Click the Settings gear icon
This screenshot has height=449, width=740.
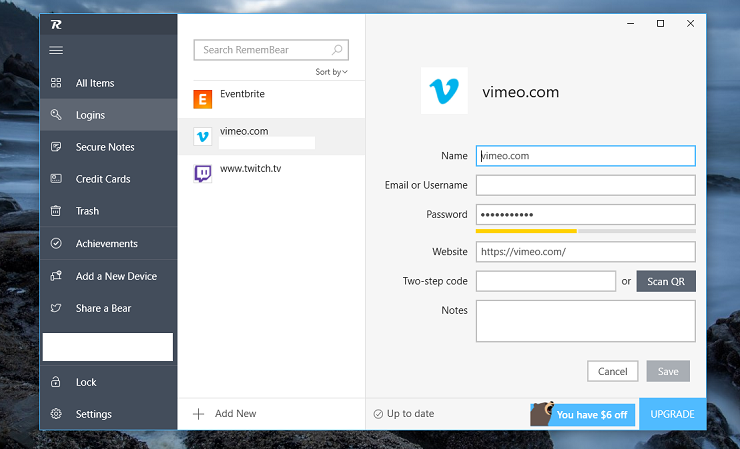click(56, 414)
